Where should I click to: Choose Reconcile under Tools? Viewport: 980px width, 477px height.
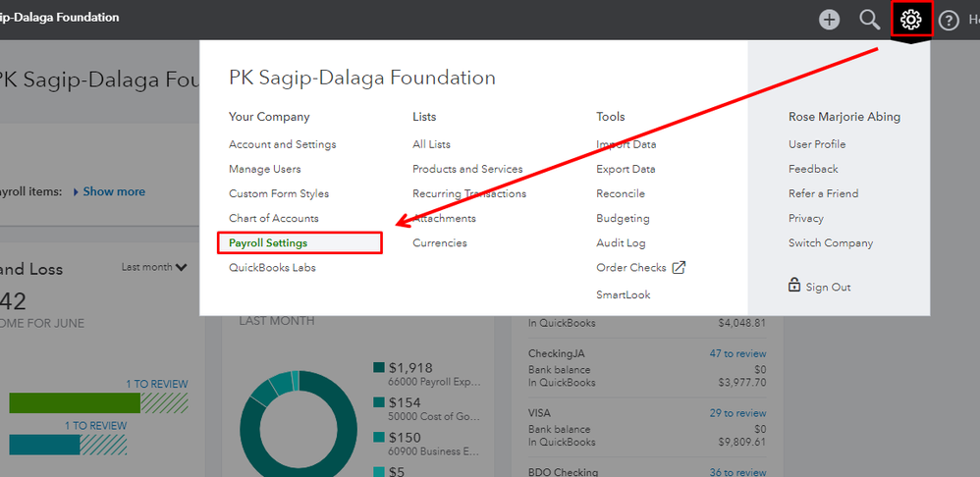(620, 193)
